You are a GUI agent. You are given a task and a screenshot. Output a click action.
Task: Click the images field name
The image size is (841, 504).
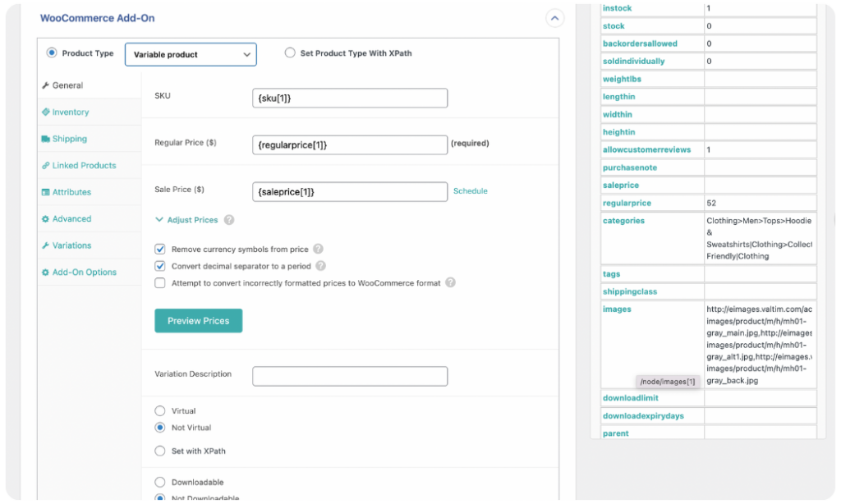[617, 309]
